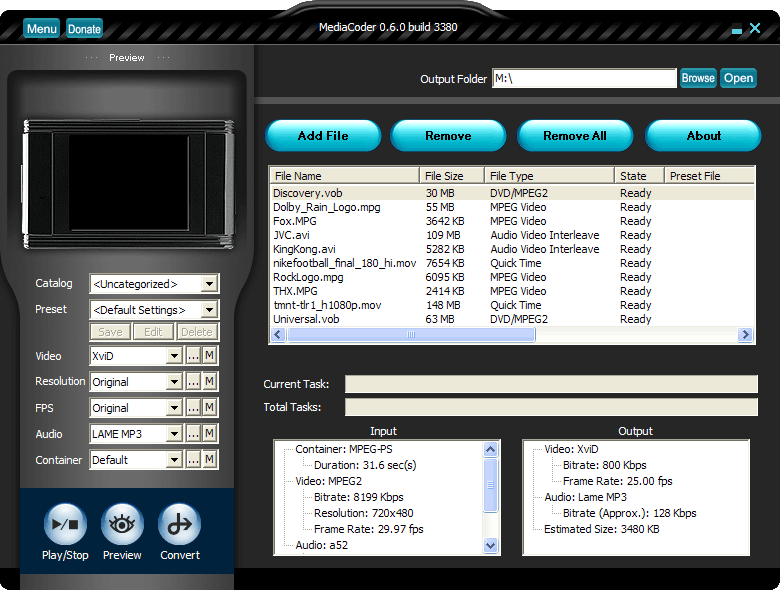Open the Menu button in title bar

(42, 29)
